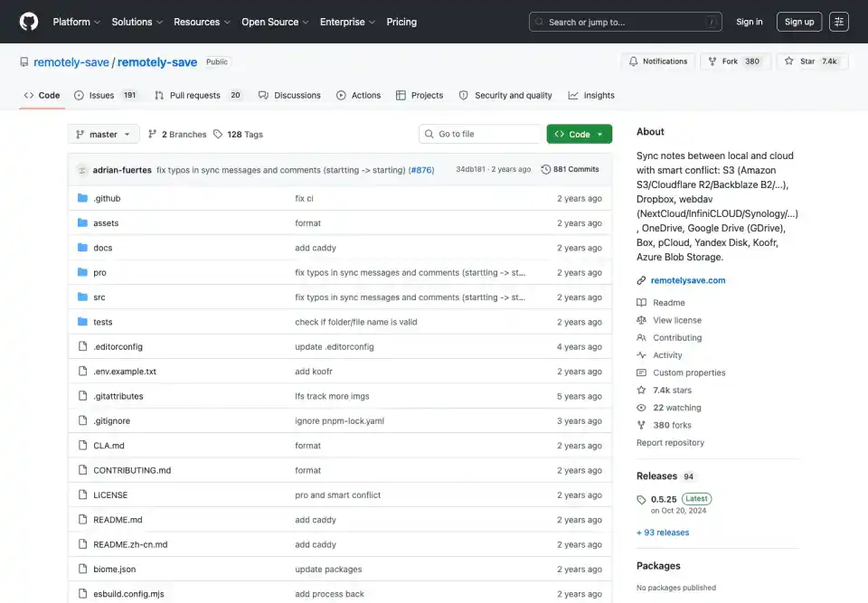The image size is (868, 603).
Task: Click the tests folder icon
Action: click(x=82, y=322)
